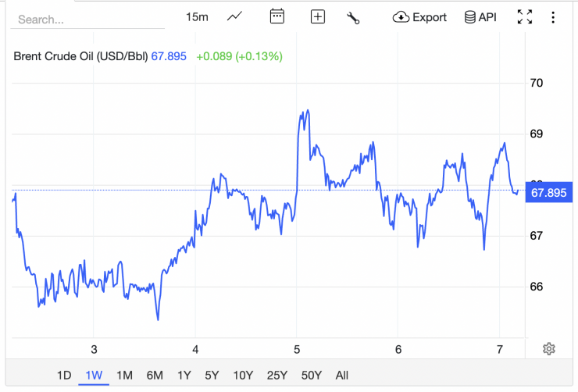The height and width of the screenshot is (392, 578).
Task: Click the plus icon to add comparison
Action: click(317, 17)
